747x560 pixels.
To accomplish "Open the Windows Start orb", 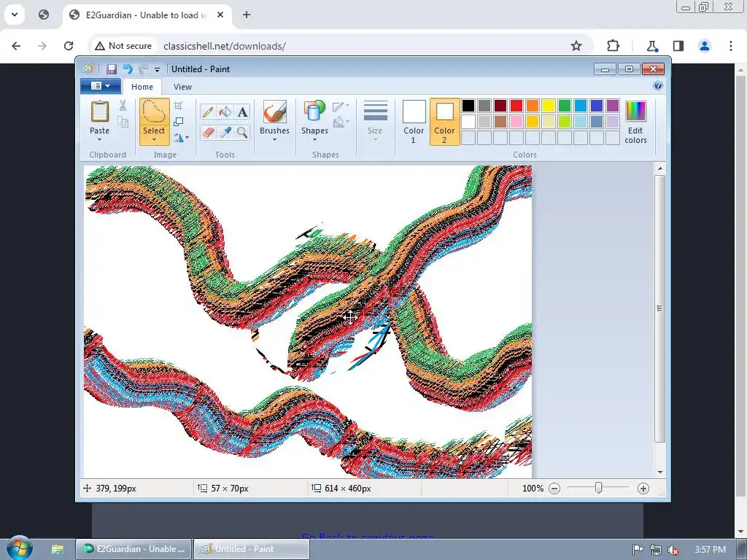I will [20, 548].
